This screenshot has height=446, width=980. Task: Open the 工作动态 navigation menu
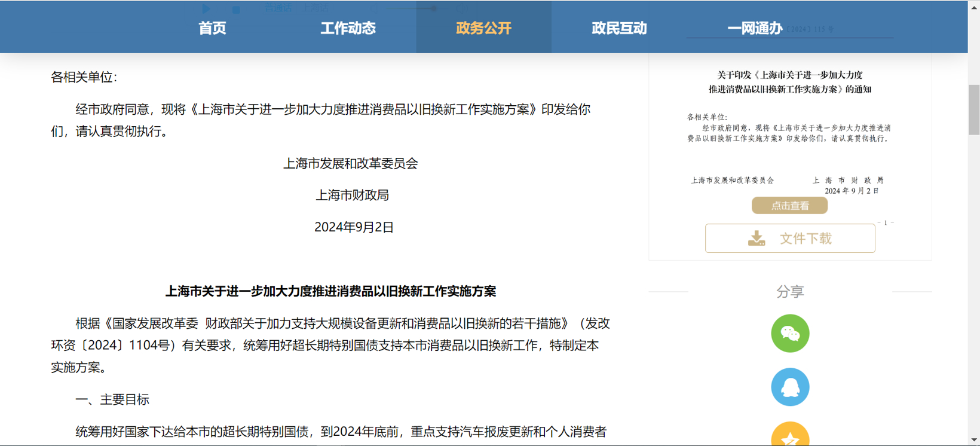click(348, 28)
